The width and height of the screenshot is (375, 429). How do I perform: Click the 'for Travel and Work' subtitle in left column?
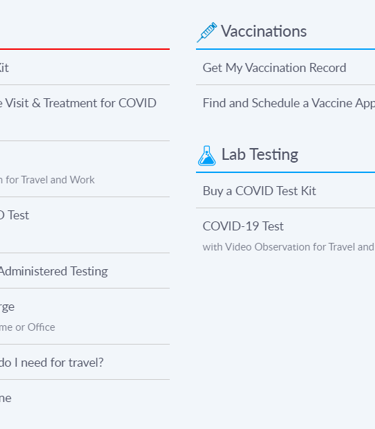pyautogui.click(x=47, y=180)
